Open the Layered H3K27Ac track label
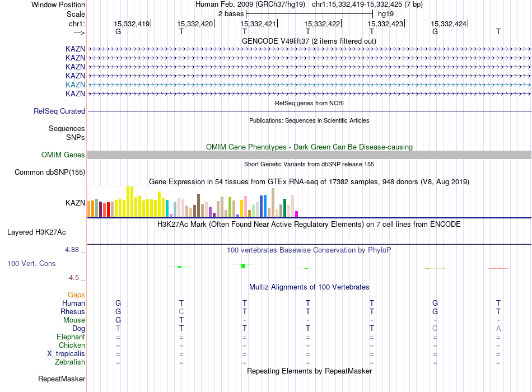532x392 pixels. click(36, 232)
